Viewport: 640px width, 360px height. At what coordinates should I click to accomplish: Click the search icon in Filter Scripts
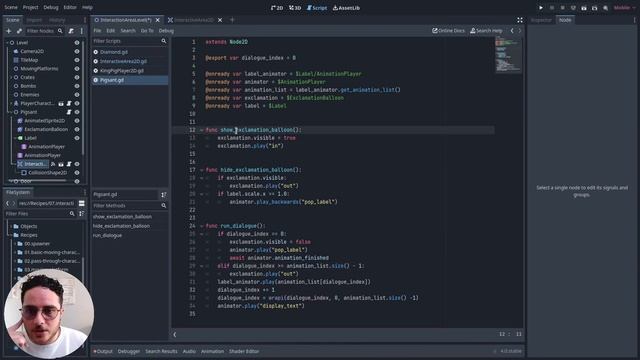[164, 41]
